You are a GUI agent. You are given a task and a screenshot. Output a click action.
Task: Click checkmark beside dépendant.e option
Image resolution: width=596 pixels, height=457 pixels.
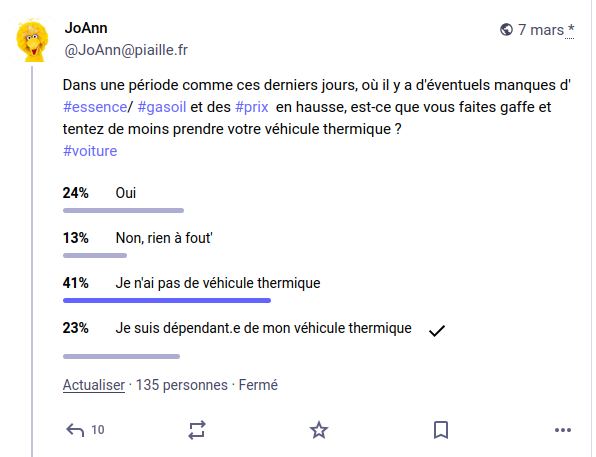(437, 331)
